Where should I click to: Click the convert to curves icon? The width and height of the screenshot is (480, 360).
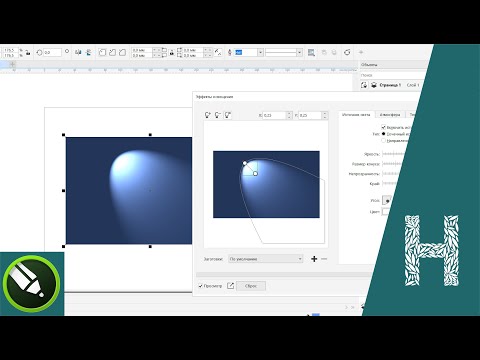tap(347, 52)
